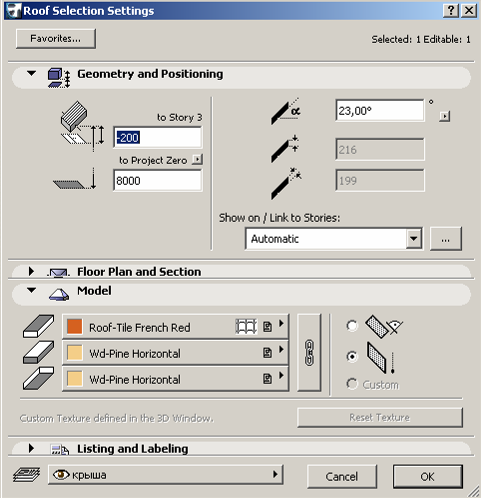Click the resize grip at dialog corner
The height and width of the screenshot is (498, 481).
coord(473,491)
